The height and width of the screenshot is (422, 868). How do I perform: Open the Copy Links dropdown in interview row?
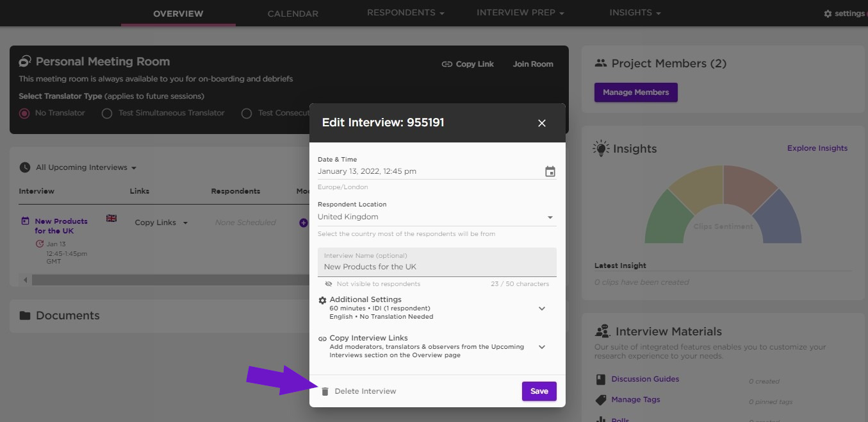[x=161, y=223]
